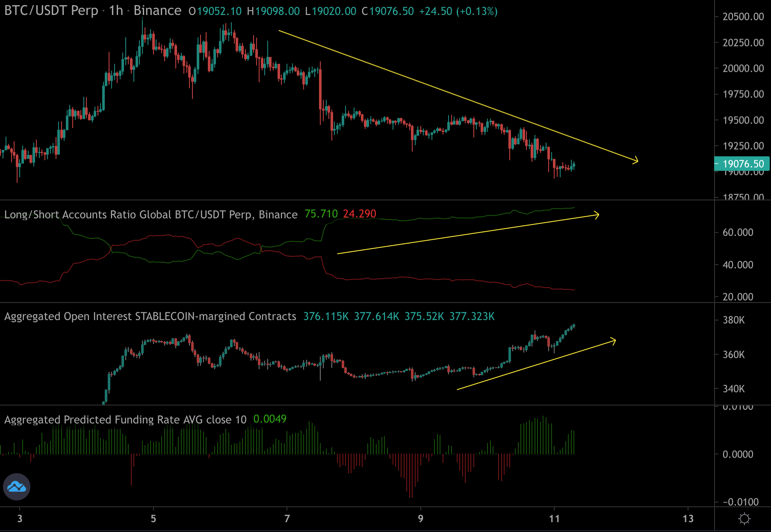Select the long/short ratio trend line arrowhead
The height and width of the screenshot is (532, 771).
597,215
